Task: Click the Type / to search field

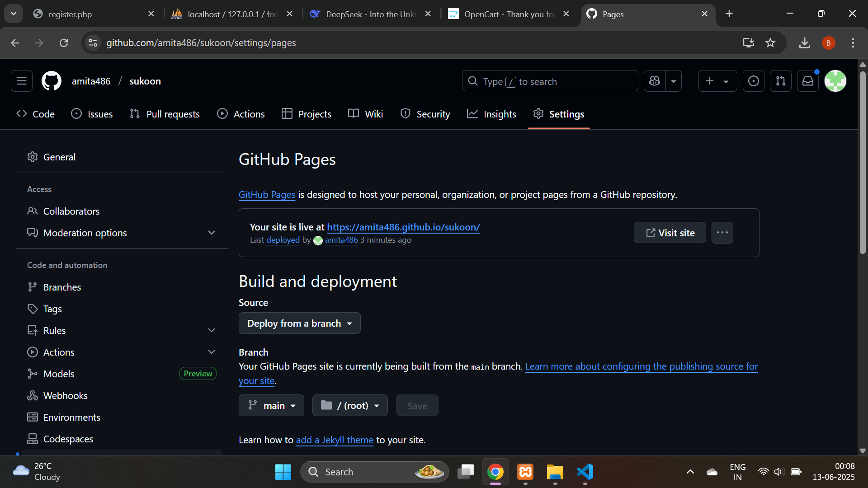Action: point(549,81)
